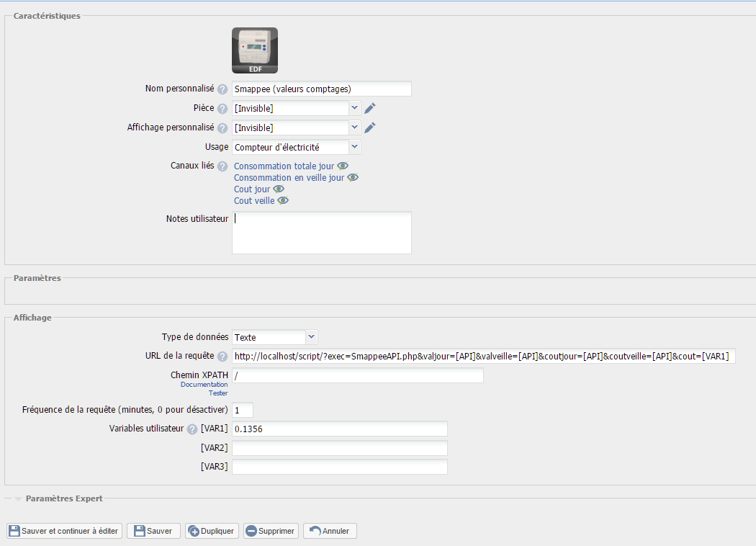The image size is (756, 546).
Task: Click the Supprimer button
Action: [x=271, y=531]
